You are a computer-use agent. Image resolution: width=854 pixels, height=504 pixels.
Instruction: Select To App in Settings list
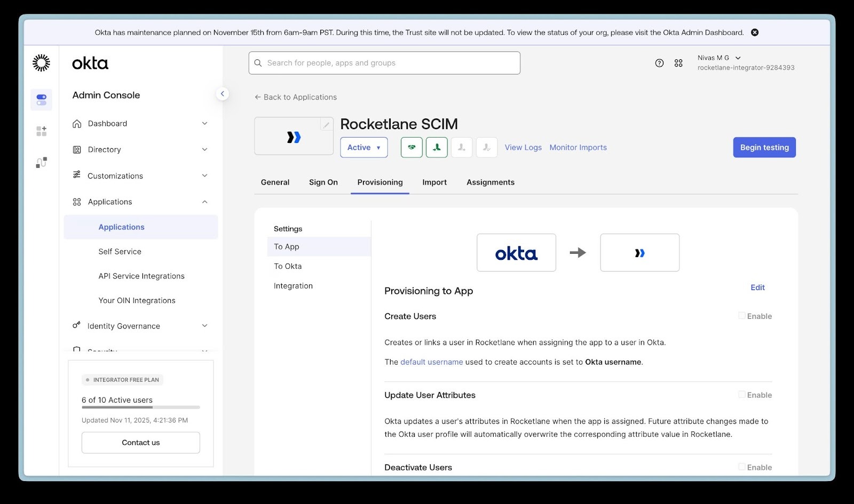click(x=319, y=247)
